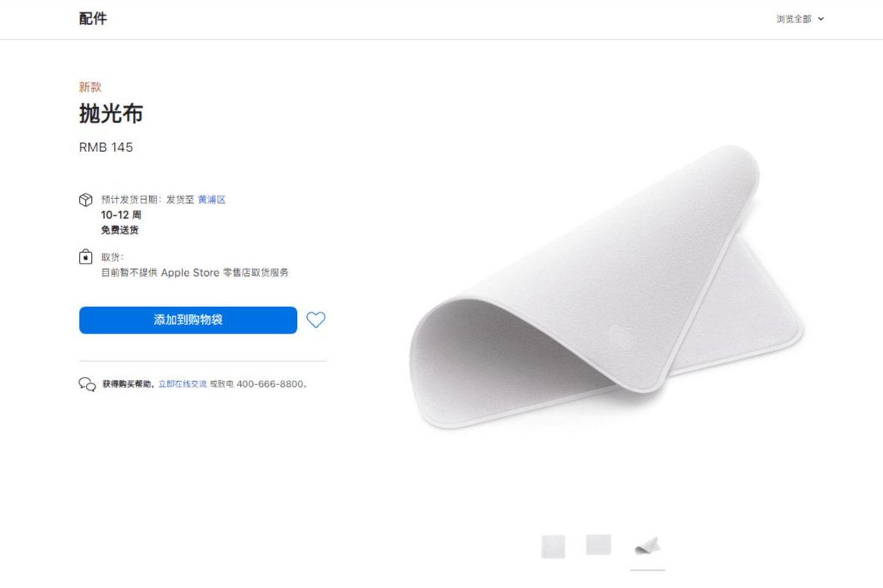Click the Apple logo on the cloth
Image resolution: width=883 pixels, height=588 pixels.
click(x=622, y=337)
